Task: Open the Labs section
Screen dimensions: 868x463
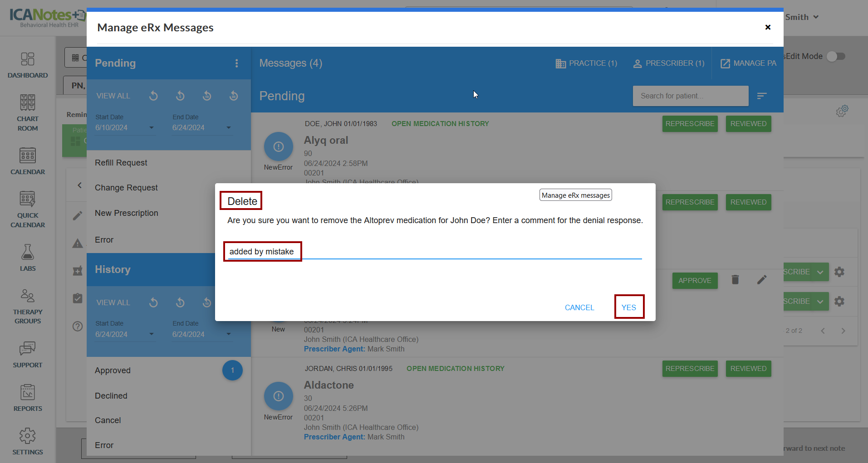Action: click(28, 258)
